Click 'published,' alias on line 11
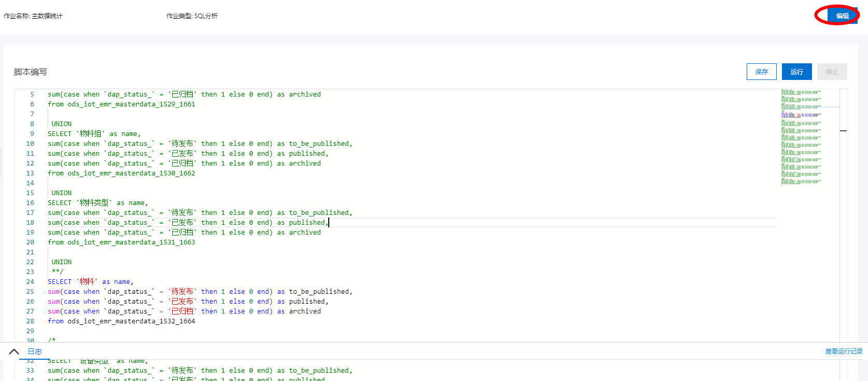This screenshot has height=381, width=868. coord(309,154)
